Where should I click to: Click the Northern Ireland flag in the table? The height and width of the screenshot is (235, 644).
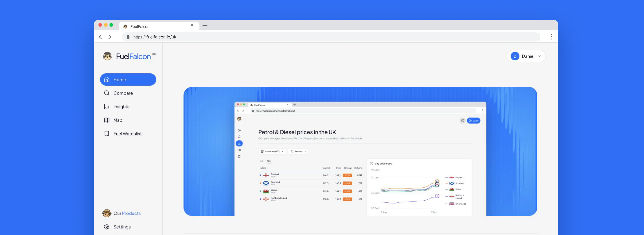coord(266,199)
